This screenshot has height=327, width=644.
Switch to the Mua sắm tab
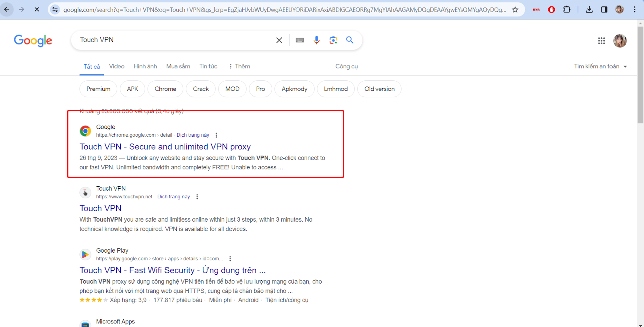(178, 66)
